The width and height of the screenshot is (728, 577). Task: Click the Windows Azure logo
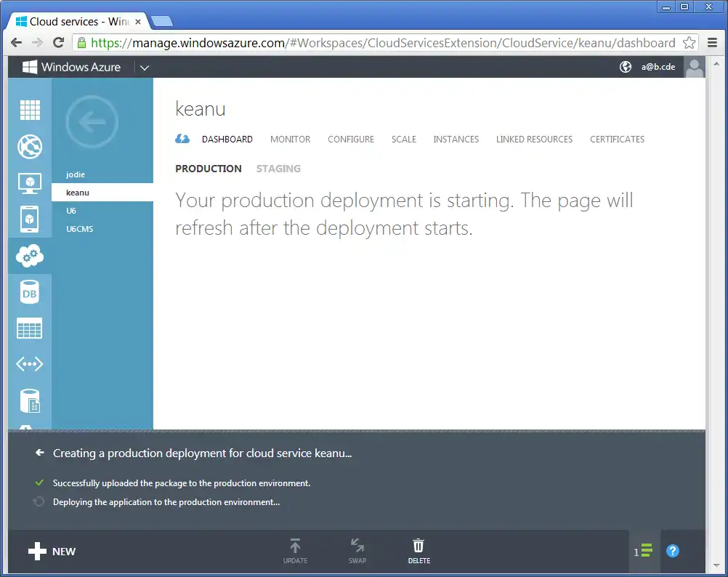(x=71, y=67)
